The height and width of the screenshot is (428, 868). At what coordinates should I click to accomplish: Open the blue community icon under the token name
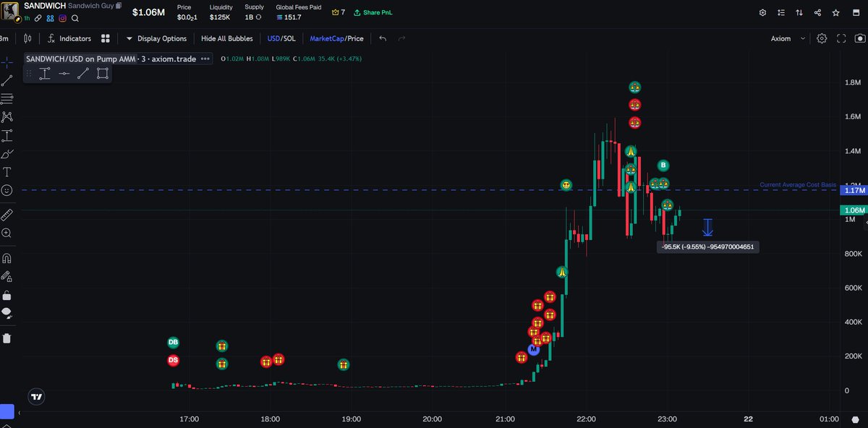pos(51,18)
